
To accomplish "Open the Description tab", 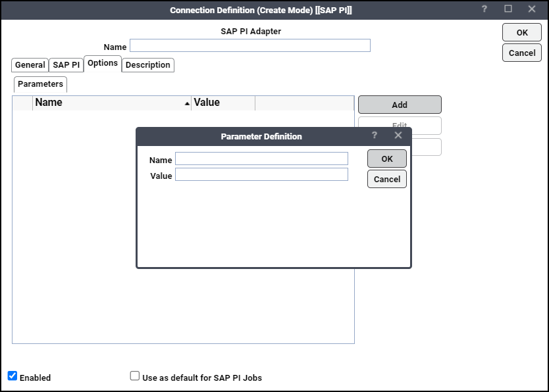I will click(x=147, y=65).
